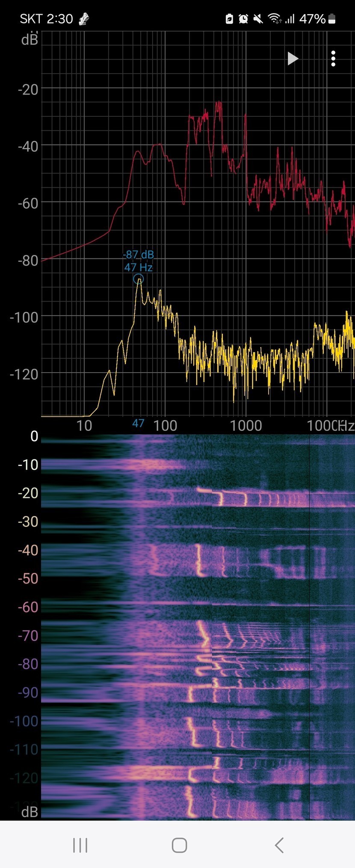This screenshot has height=868, width=355.
Task: Tap the alarm clock status icon
Action: click(x=243, y=19)
